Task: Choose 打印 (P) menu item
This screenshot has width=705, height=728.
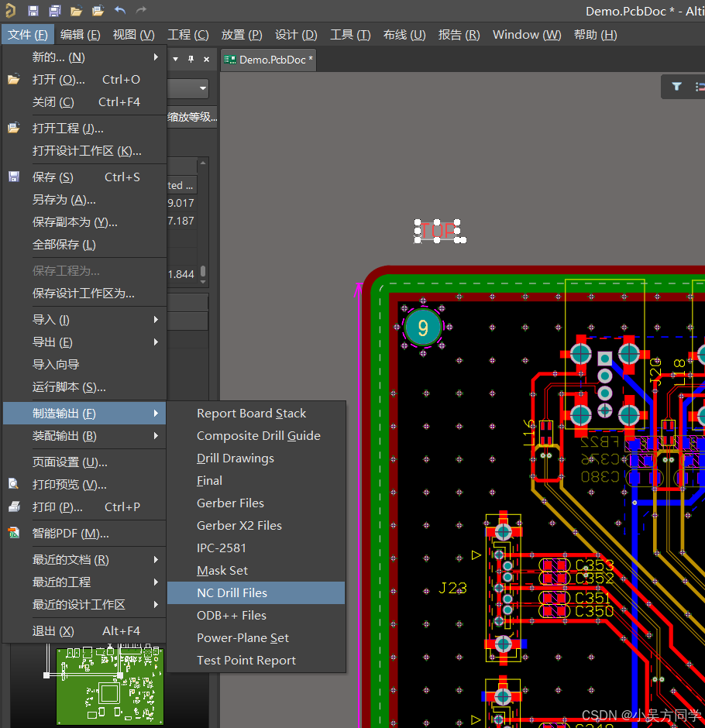Action: coord(84,507)
